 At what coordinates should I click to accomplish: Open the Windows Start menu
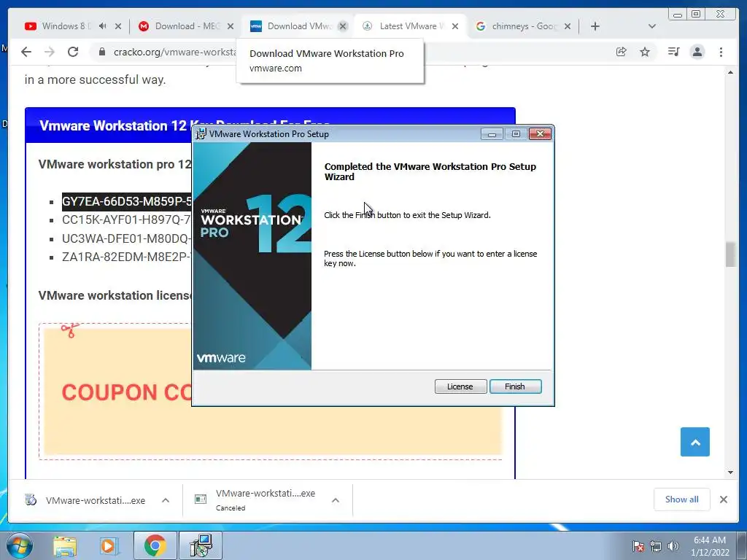click(x=19, y=545)
